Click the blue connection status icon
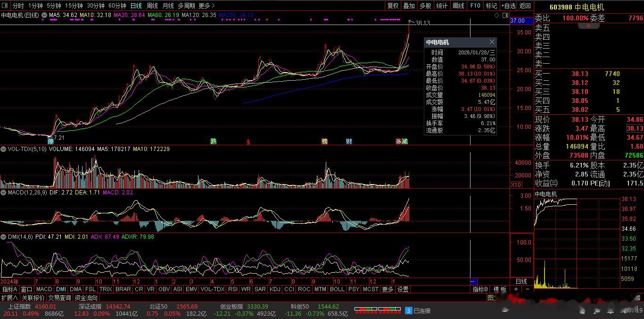 tap(409, 311)
